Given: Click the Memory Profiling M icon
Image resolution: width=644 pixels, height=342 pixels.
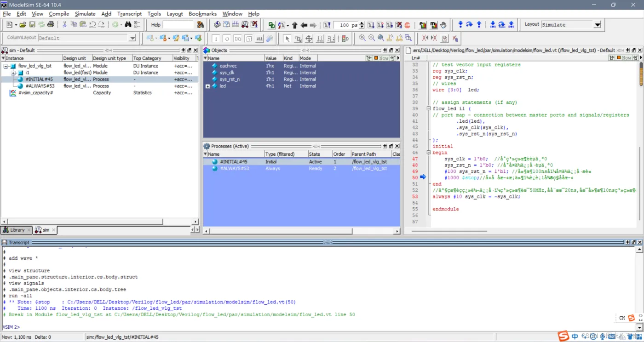Looking at the screenshot, I should 433,25.
